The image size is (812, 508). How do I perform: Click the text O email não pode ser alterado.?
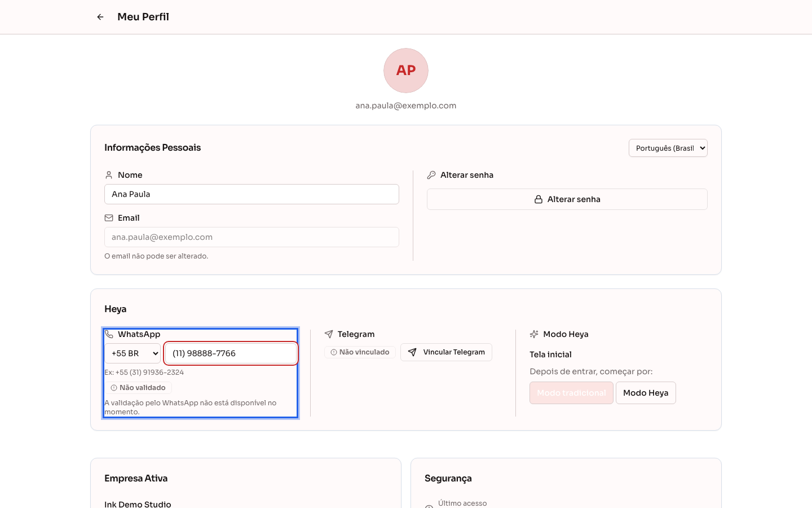pos(156,256)
